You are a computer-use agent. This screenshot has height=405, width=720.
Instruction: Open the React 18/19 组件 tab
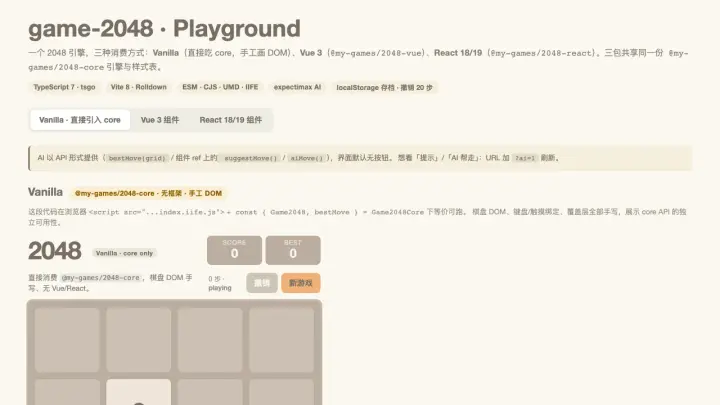coord(231,120)
